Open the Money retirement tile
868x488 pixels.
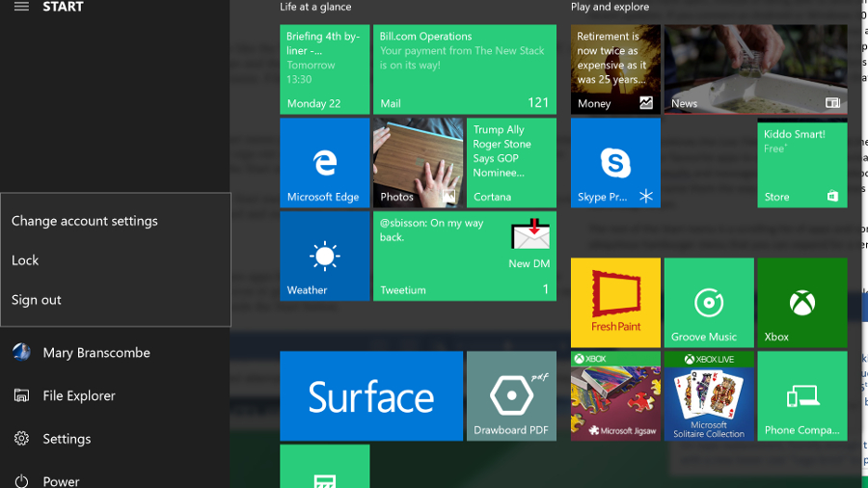click(x=615, y=69)
